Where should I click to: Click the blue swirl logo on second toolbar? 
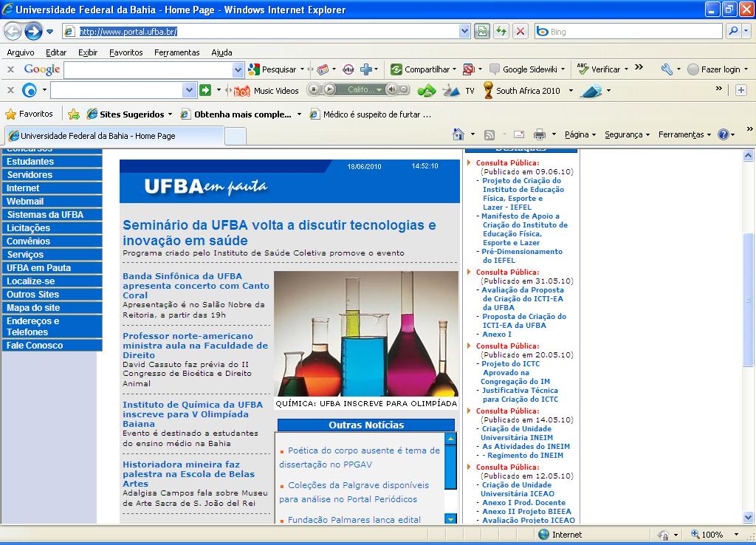(30, 90)
